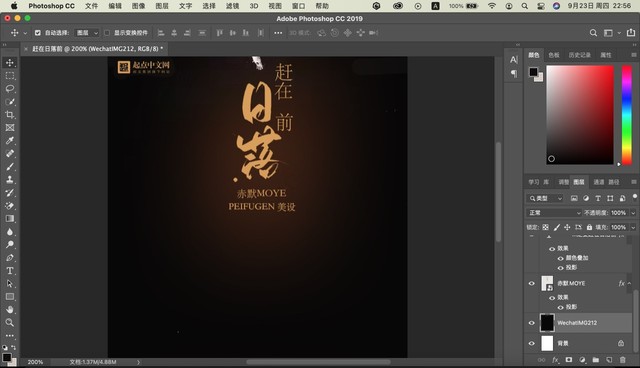Select the Horizontal Type tool
The height and width of the screenshot is (368, 640).
[x=10, y=271]
